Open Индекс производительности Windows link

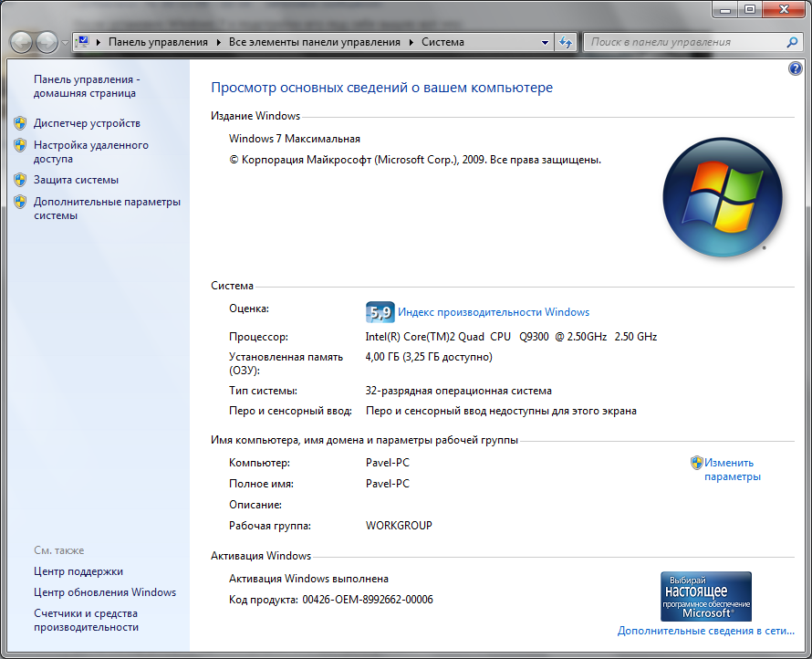coord(494,312)
